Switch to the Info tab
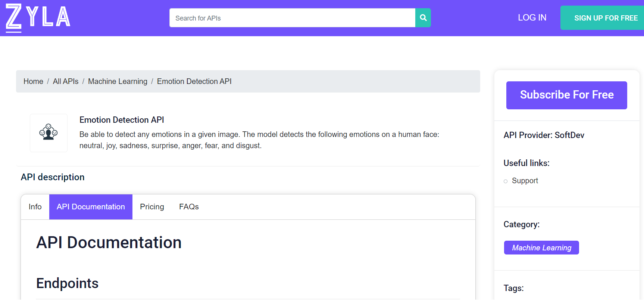This screenshot has height=303, width=644. [35, 207]
